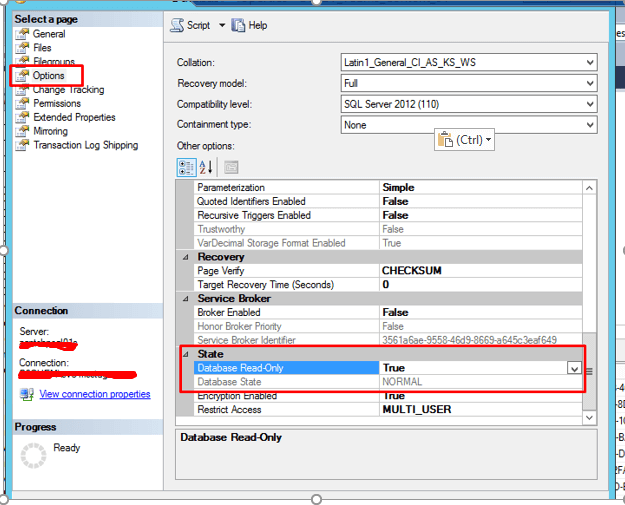This screenshot has width=625, height=505.
Task: Click the Extended Properties page icon
Action: coord(22,117)
